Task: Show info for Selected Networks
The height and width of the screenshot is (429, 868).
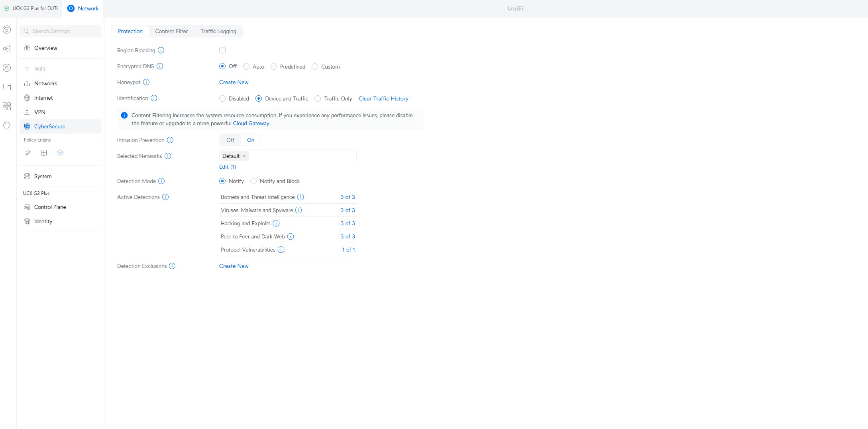Action: pyautogui.click(x=168, y=156)
